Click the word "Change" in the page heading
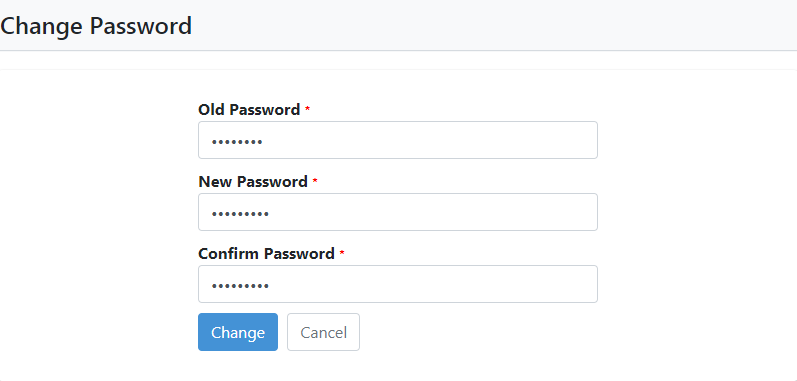 click(x=42, y=26)
